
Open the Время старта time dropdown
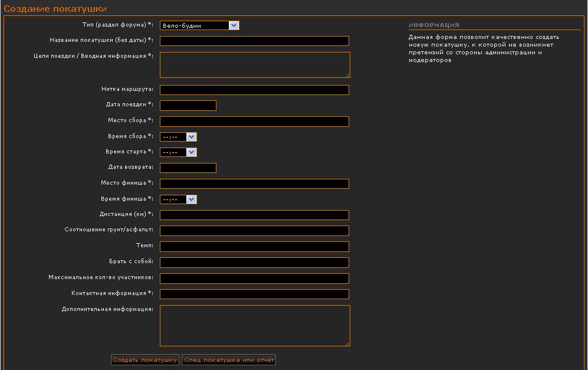pyautogui.click(x=178, y=152)
